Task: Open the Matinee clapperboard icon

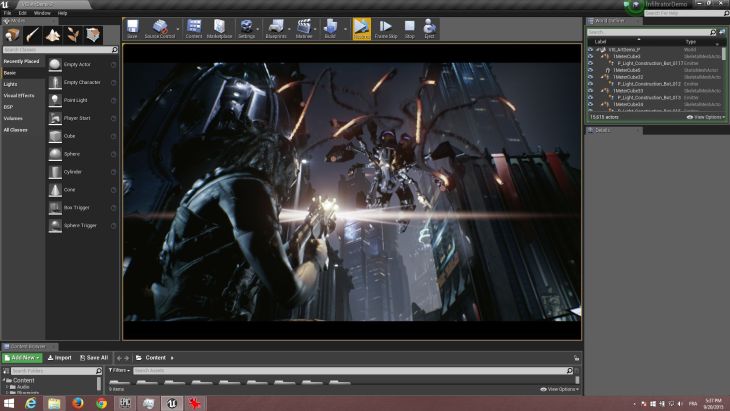Action: (x=304, y=27)
